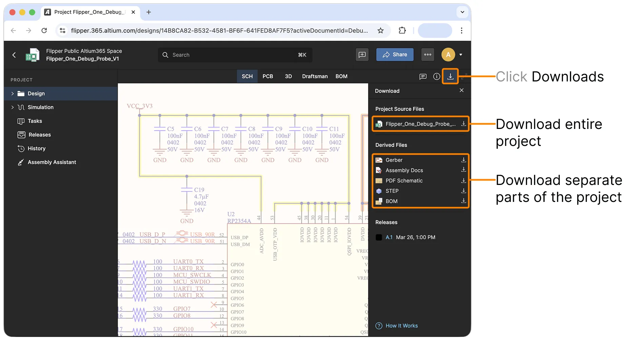Screen dimensions: 644x340
Task: Click the Flipper project icon in the header
Action: pos(33,55)
